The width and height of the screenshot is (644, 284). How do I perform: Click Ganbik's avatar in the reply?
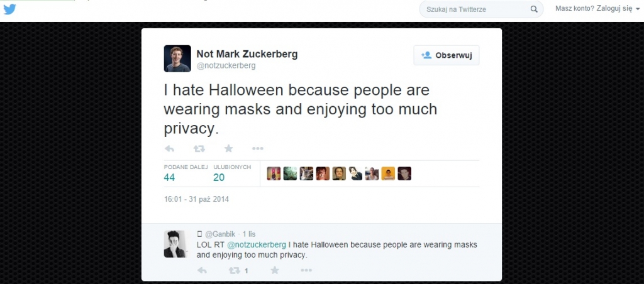click(x=175, y=244)
